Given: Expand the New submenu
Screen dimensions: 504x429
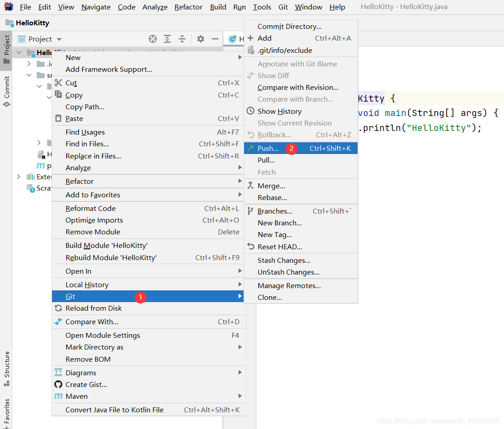Looking at the screenshot, I should 149,57.
